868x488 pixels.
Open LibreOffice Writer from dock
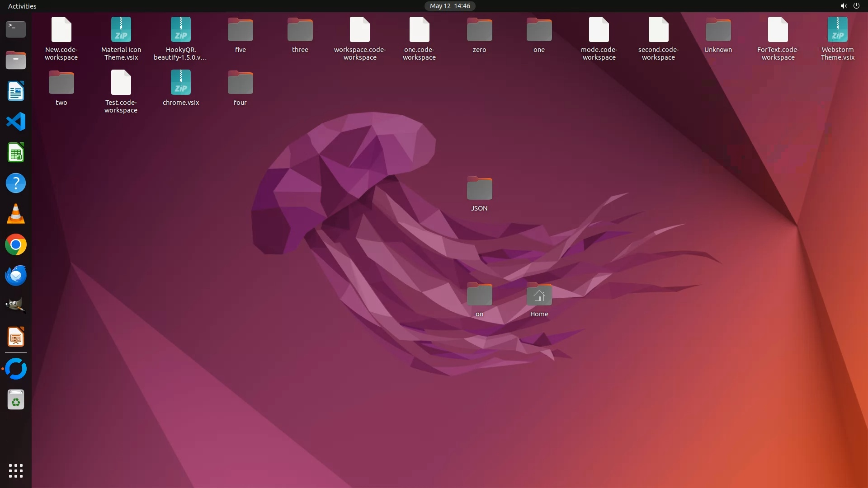16,91
